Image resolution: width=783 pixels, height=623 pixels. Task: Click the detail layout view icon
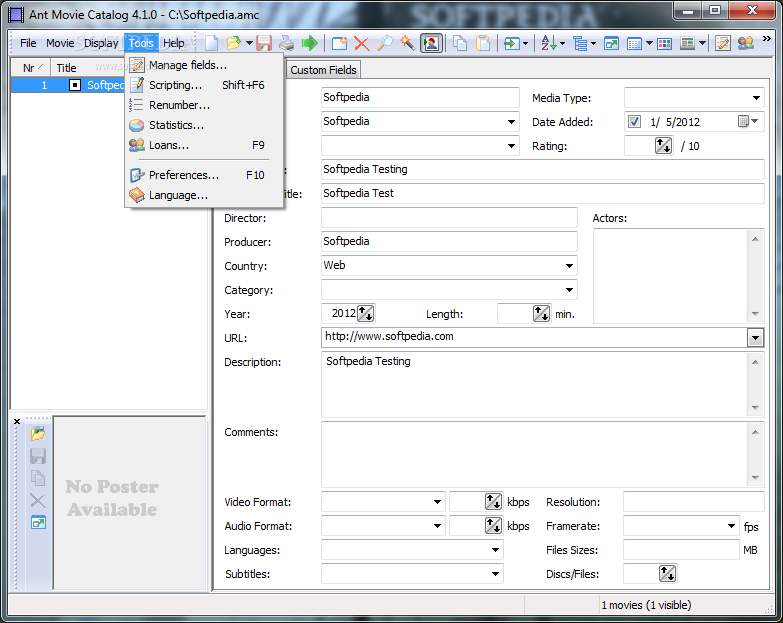point(688,43)
